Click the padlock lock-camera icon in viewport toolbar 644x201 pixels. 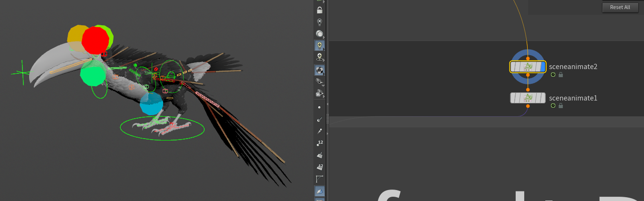(x=320, y=10)
